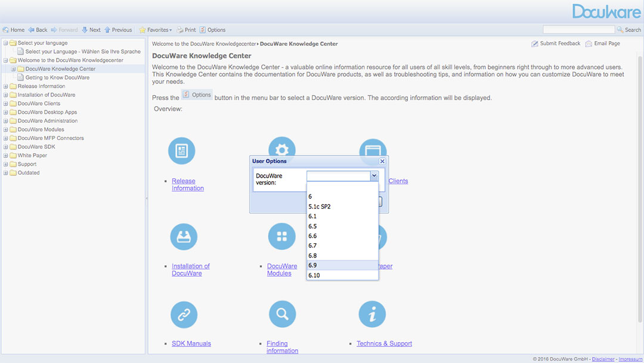Select version 6.5 from the list

click(342, 226)
